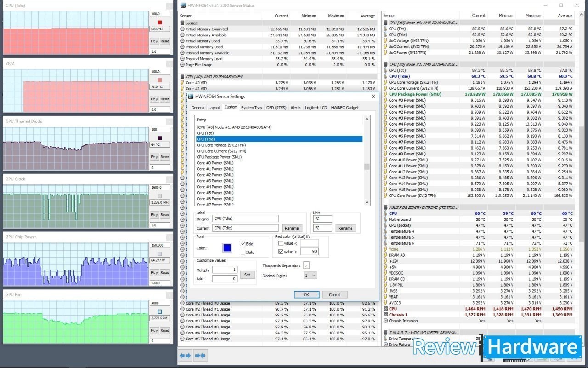The height and width of the screenshot is (368, 588).
Task: Click the HWiNFO64 Sensor Status title icon
Action: [x=182, y=6]
